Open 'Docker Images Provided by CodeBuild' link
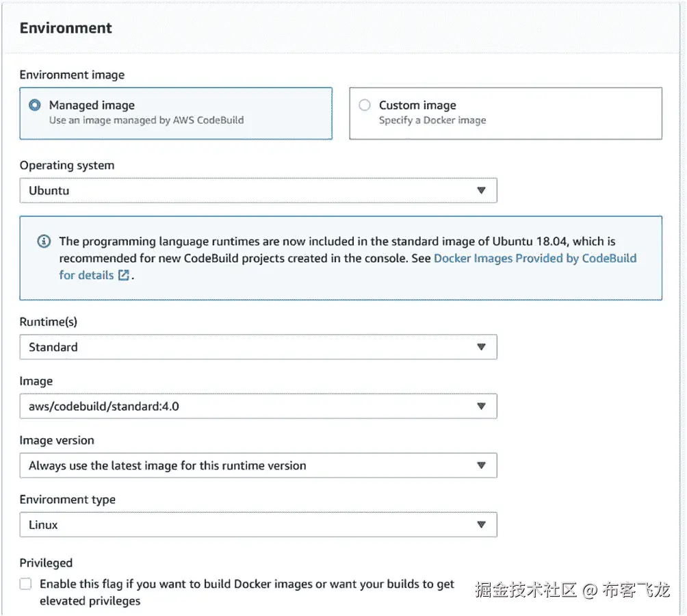 (x=535, y=259)
